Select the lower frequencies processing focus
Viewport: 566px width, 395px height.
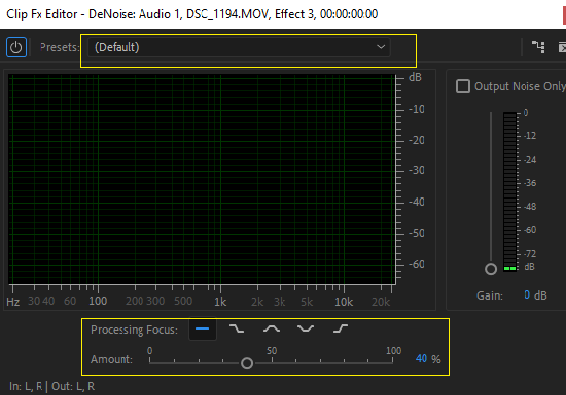click(x=237, y=329)
